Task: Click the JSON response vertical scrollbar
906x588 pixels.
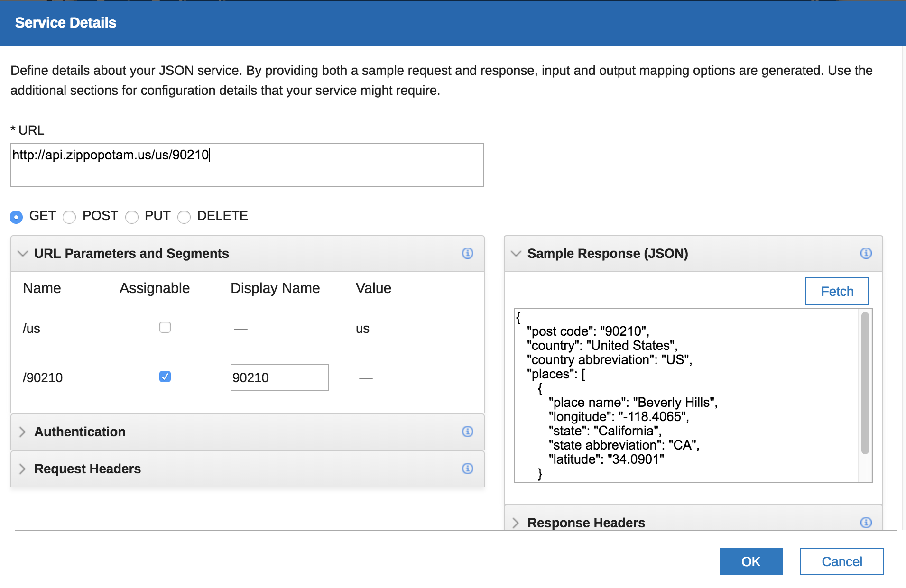Action: click(x=865, y=383)
